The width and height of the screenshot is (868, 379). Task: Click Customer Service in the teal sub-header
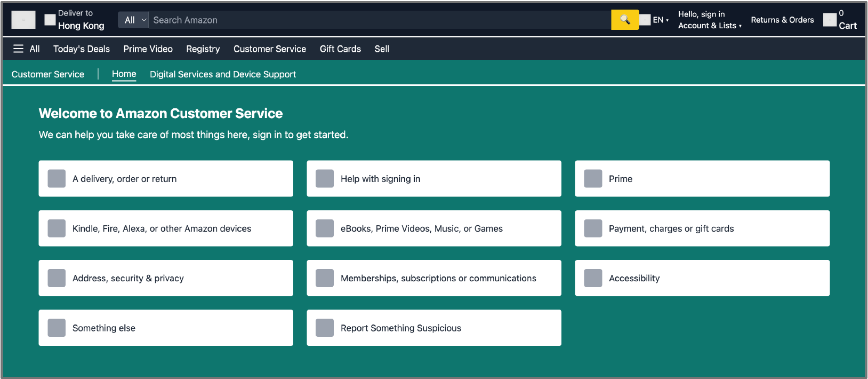tap(48, 74)
